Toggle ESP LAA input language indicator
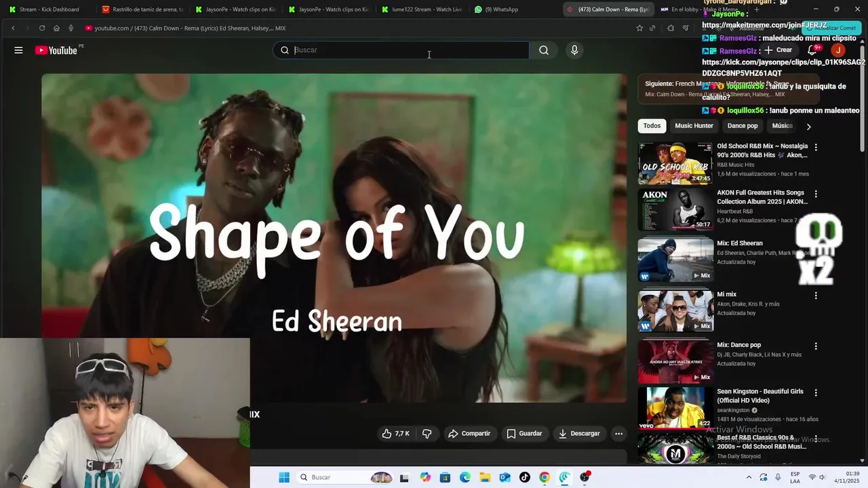Screen dimensions: 868x488 click(x=795, y=477)
